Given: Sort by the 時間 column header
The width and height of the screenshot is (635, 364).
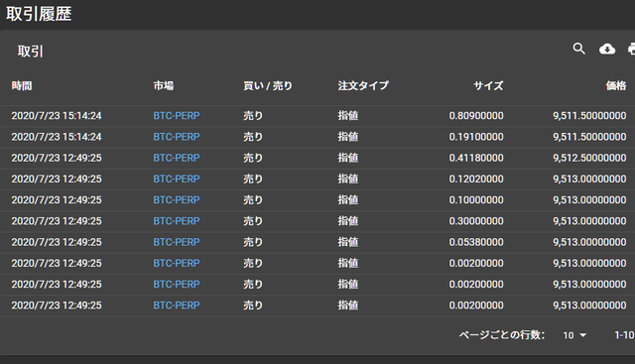Looking at the screenshot, I should coord(22,86).
